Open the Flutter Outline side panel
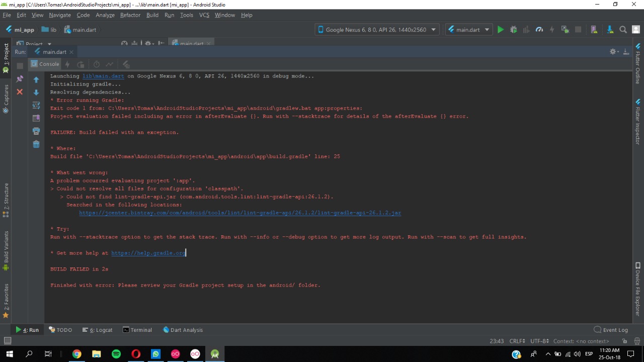Screen dimensions: 644x362 tap(637, 64)
